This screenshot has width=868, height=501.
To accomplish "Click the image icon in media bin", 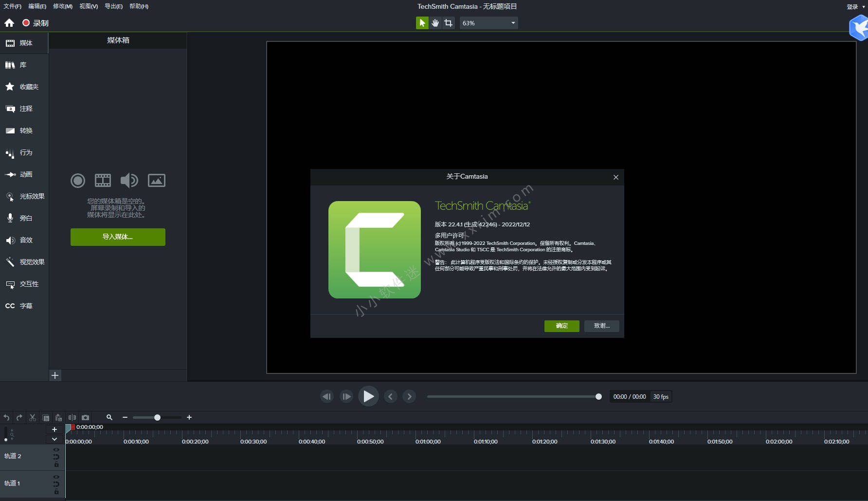I will click(x=157, y=181).
